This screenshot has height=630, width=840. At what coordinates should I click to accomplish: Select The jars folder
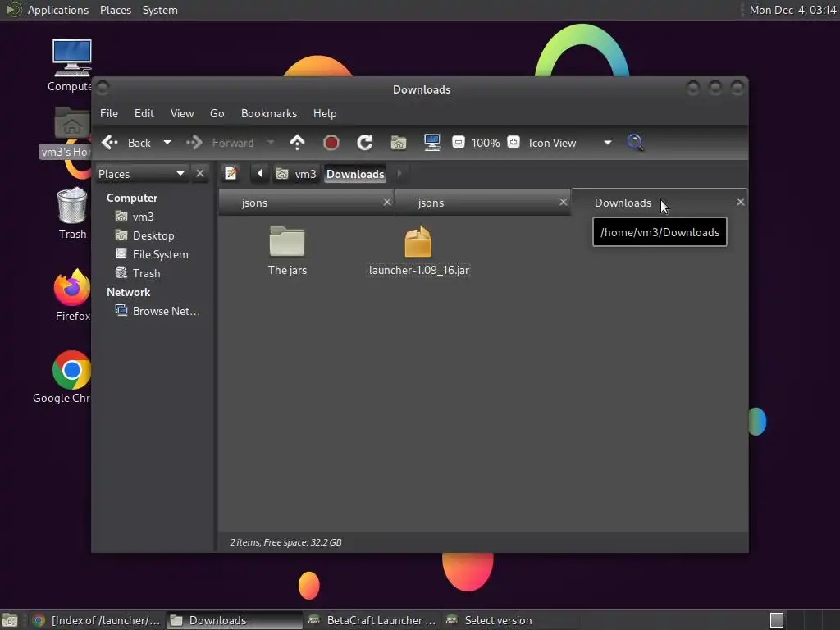[287, 251]
